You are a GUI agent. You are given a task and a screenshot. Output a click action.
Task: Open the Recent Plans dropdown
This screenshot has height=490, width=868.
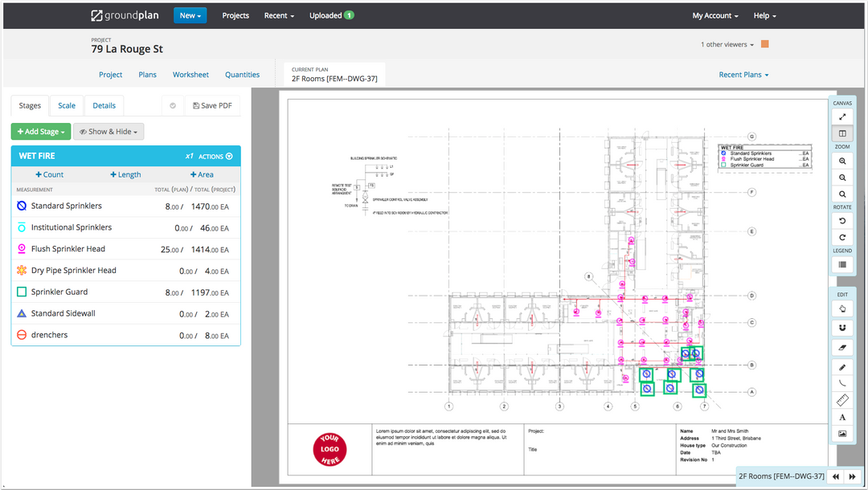(743, 74)
